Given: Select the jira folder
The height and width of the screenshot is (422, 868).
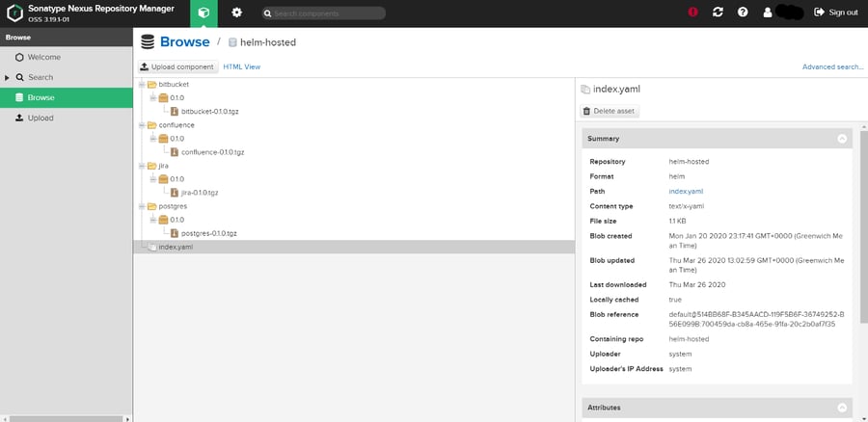Looking at the screenshot, I should click(163, 166).
